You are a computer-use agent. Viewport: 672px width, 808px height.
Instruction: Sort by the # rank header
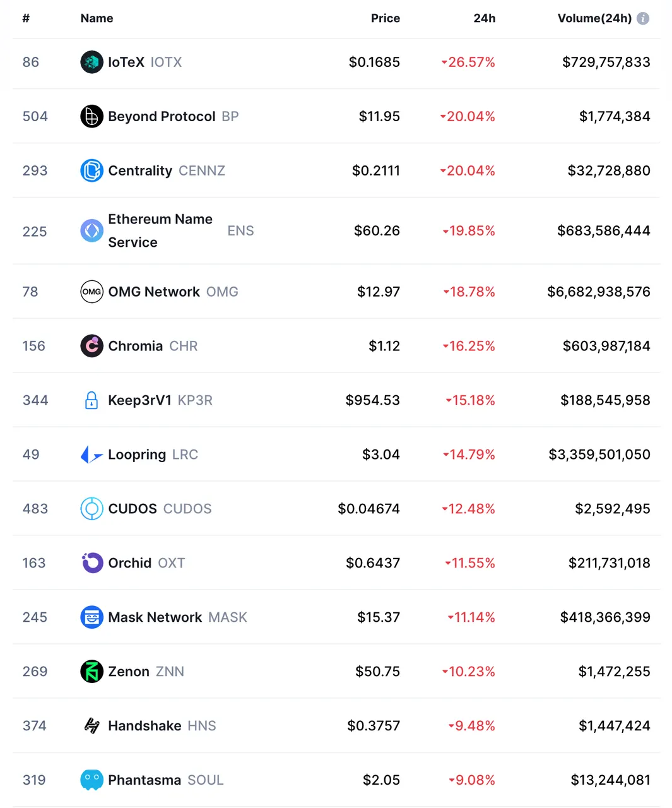pyautogui.click(x=26, y=18)
